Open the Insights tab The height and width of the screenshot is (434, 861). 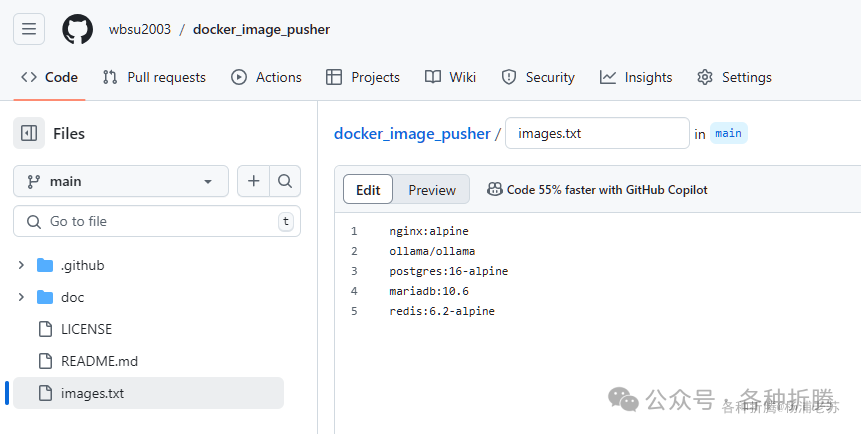[x=636, y=77]
